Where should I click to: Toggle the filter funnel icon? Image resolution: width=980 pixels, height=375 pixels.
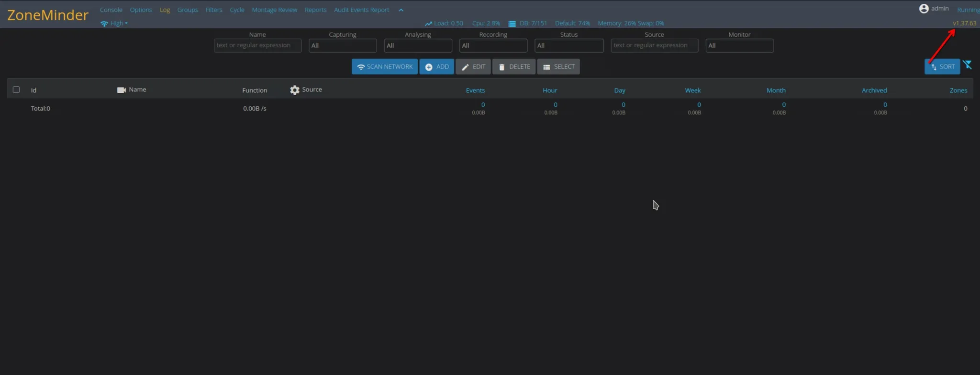click(968, 65)
